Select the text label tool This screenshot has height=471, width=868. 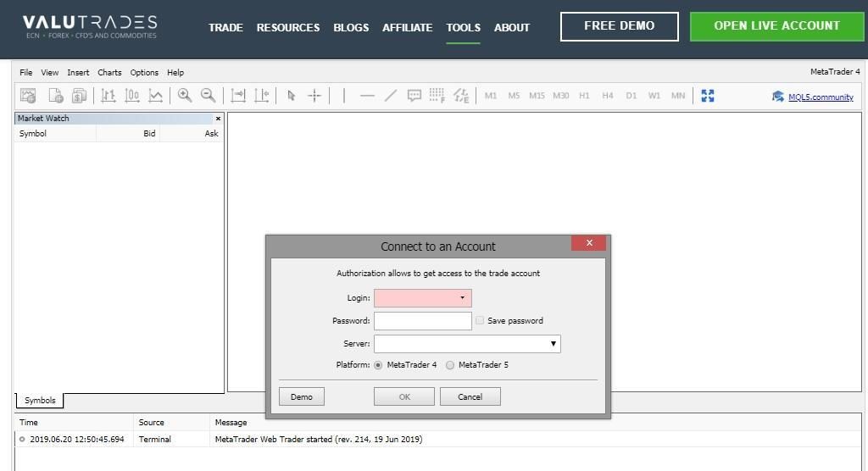click(415, 96)
